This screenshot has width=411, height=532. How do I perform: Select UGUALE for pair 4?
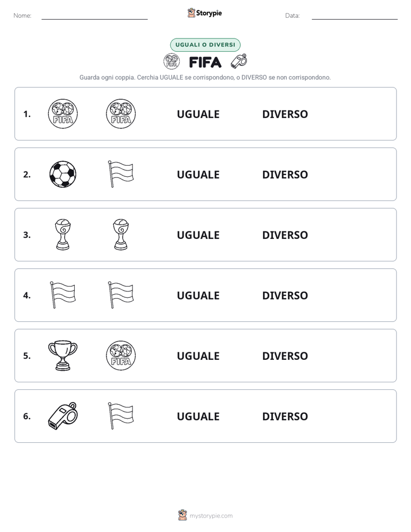(x=198, y=295)
